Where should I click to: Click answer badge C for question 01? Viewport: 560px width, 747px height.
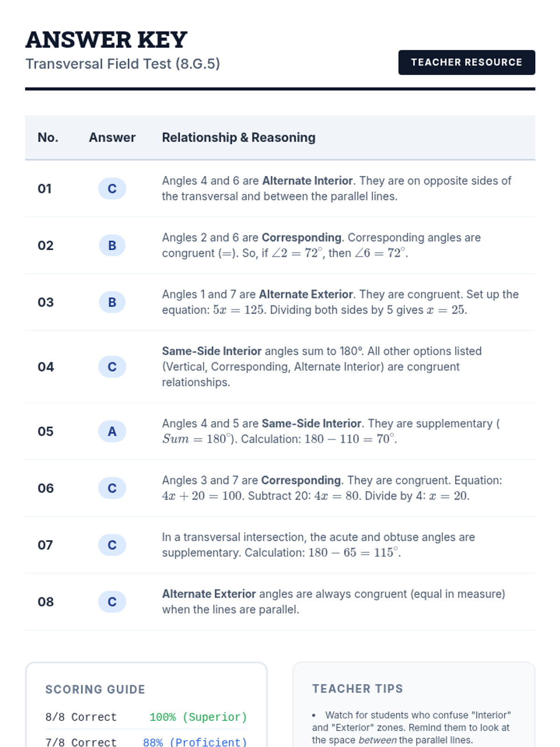tap(112, 189)
